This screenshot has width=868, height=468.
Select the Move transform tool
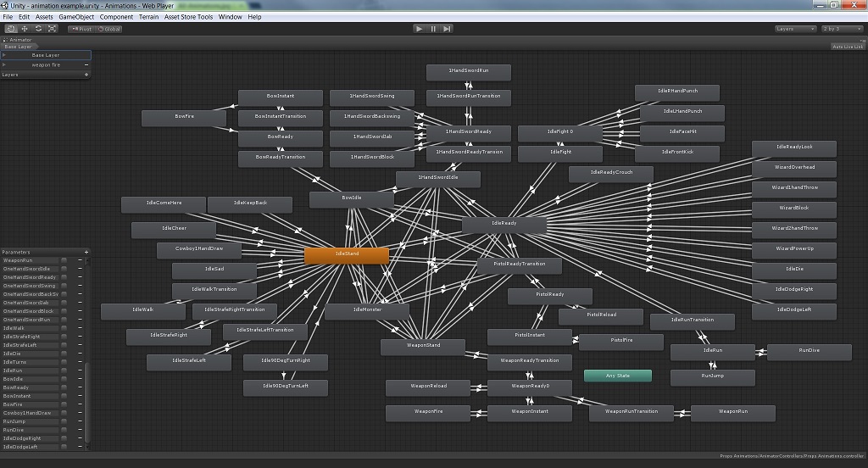click(x=25, y=29)
